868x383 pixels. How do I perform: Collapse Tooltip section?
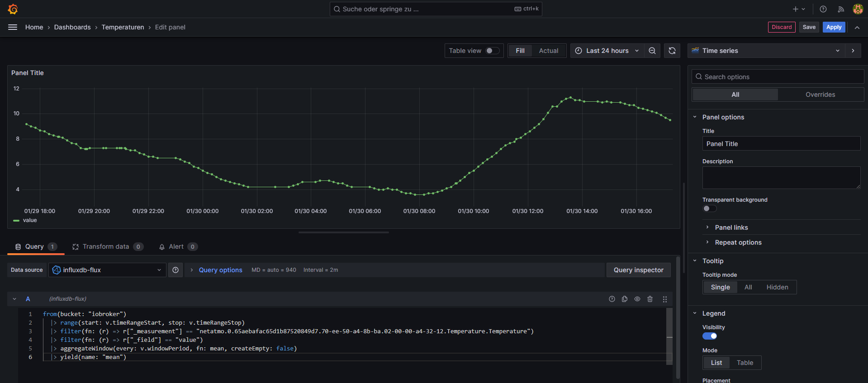click(713, 261)
